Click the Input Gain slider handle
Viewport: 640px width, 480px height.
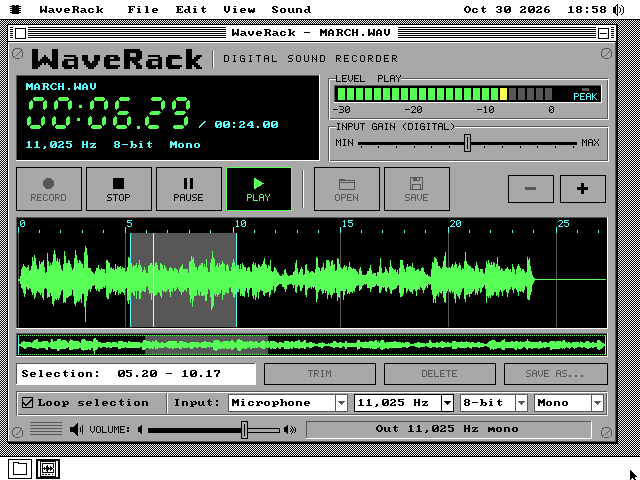click(467, 143)
